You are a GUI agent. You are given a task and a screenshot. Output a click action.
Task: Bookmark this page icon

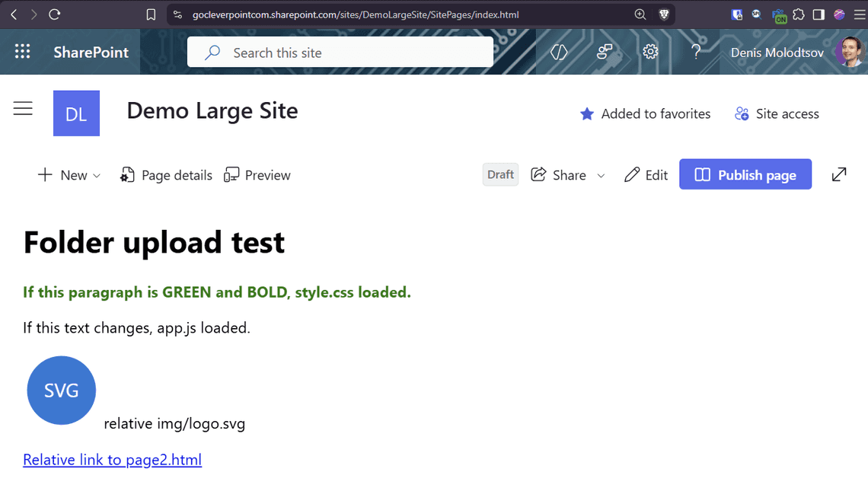tap(151, 14)
